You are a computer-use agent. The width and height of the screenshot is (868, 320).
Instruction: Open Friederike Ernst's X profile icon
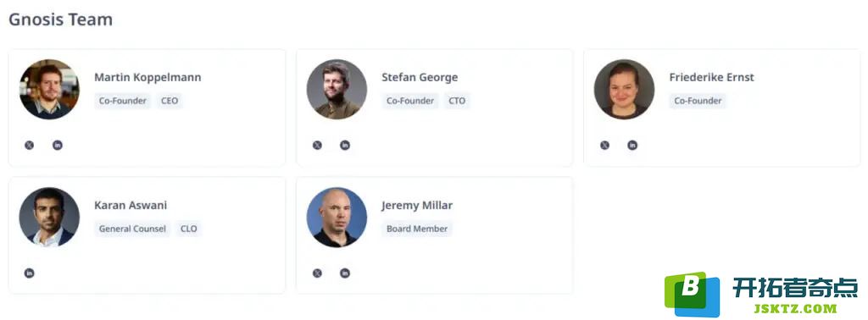pos(605,146)
